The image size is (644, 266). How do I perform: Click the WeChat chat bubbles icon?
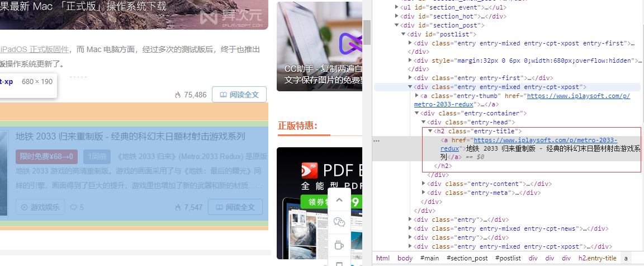339,222
